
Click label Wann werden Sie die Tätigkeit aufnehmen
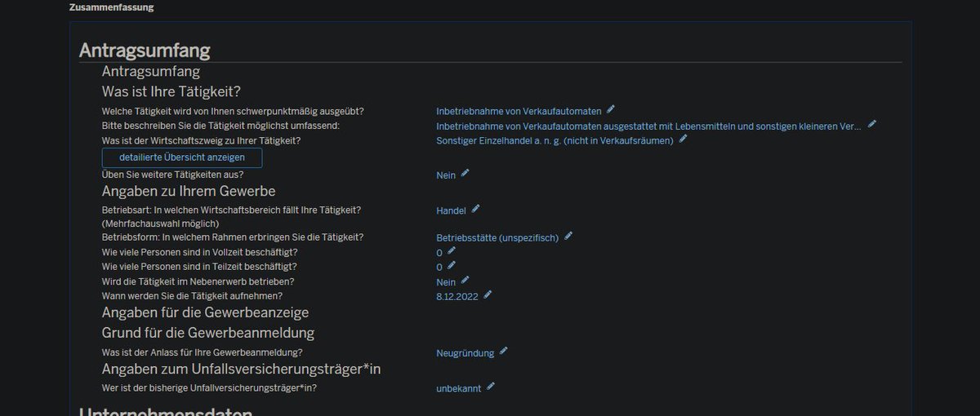(193, 296)
